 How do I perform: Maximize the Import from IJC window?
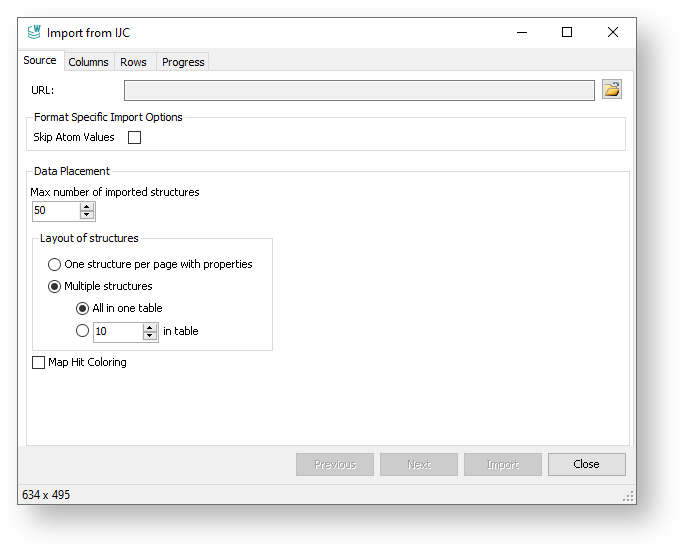click(x=567, y=33)
